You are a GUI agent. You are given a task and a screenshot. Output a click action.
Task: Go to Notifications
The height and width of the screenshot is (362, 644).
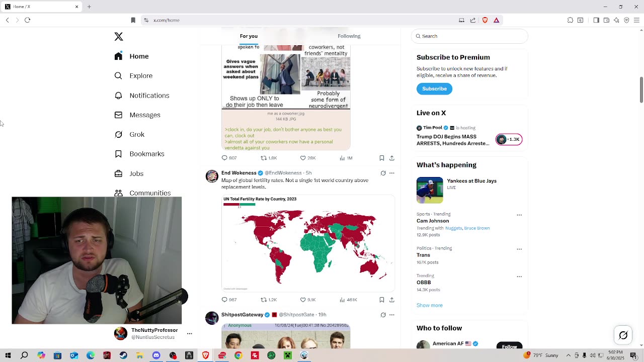click(x=142, y=96)
